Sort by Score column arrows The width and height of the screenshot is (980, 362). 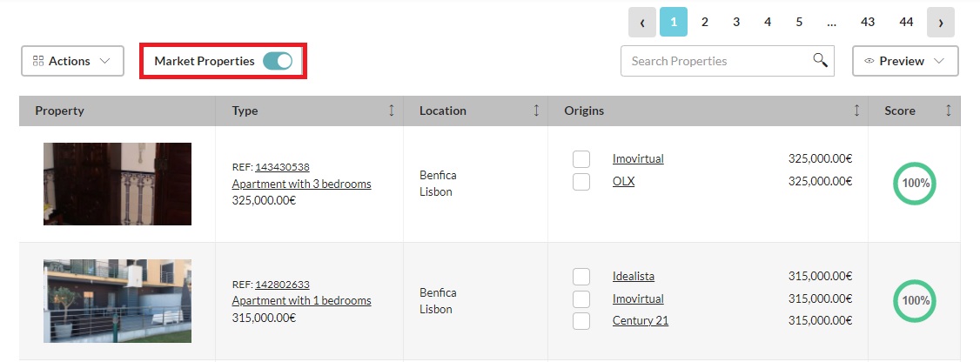[948, 111]
